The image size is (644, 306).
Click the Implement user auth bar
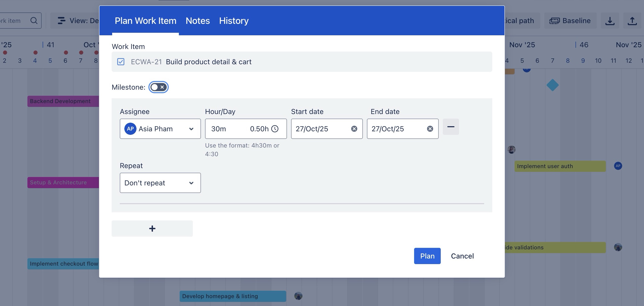click(560, 166)
